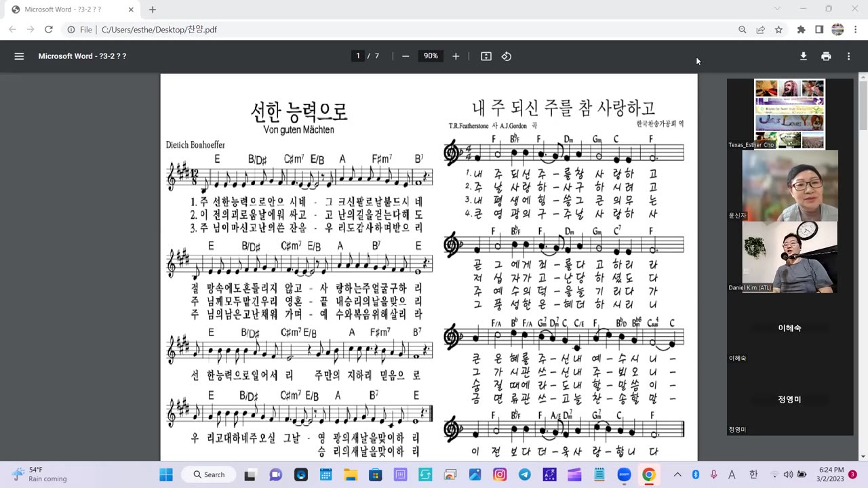
Task: Toggle the Chrome side panel
Action: [819, 30]
